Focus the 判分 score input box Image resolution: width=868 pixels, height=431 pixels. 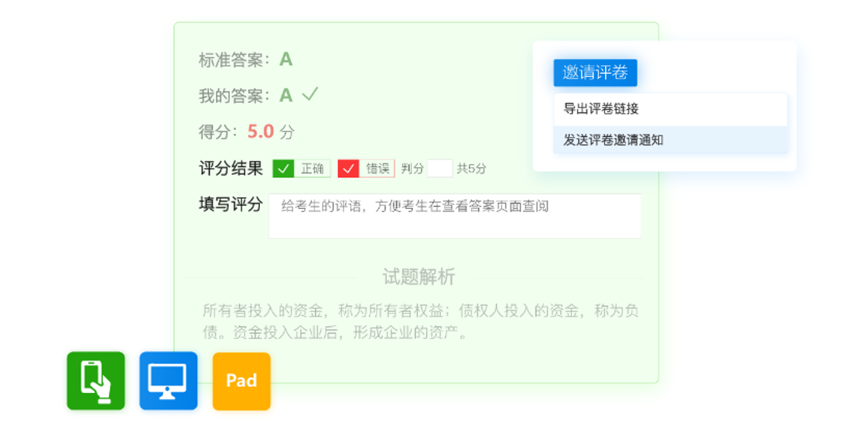click(439, 169)
